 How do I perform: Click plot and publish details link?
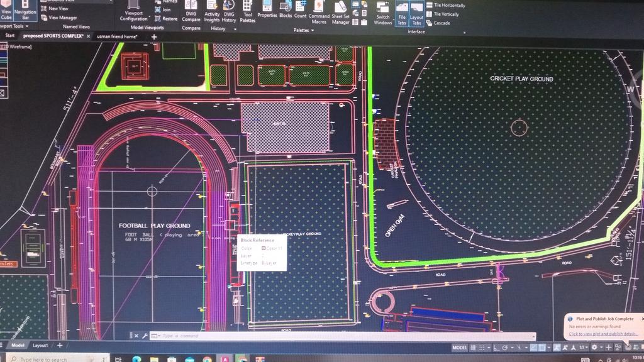pyautogui.click(x=602, y=334)
